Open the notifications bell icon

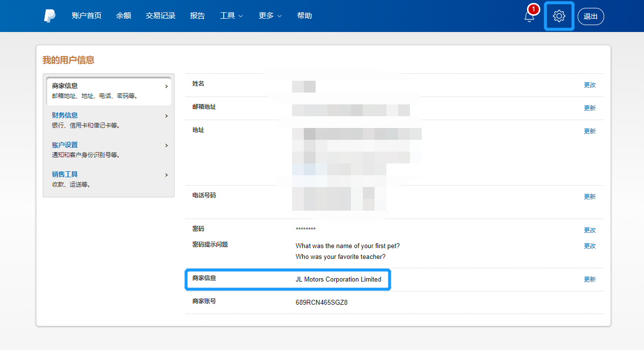click(x=529, y=16)
